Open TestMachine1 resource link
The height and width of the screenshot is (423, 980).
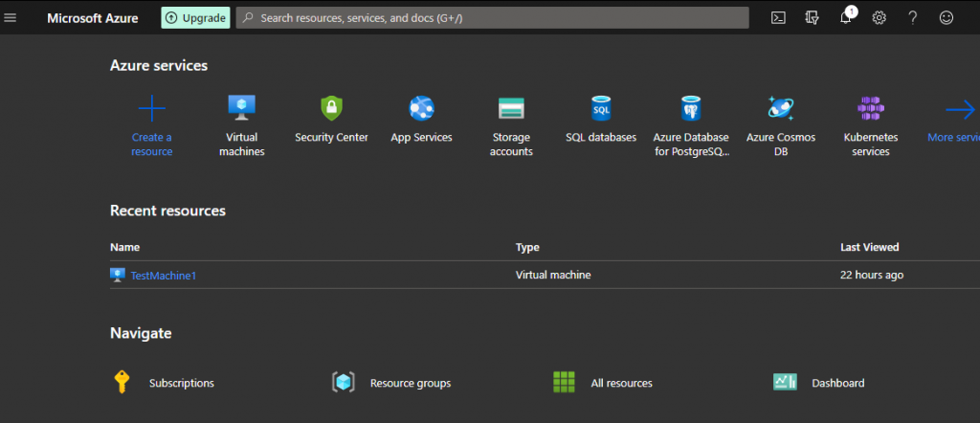point(163,276)
